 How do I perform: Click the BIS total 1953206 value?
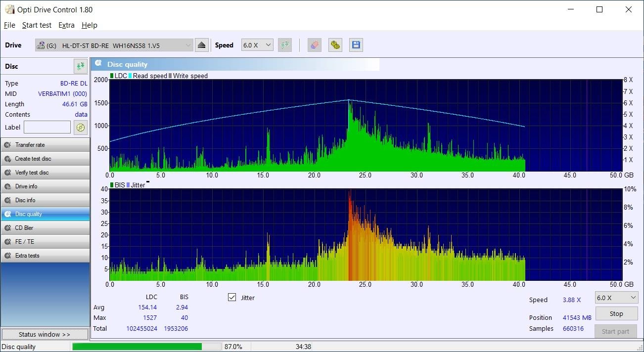tap(176, 329)
